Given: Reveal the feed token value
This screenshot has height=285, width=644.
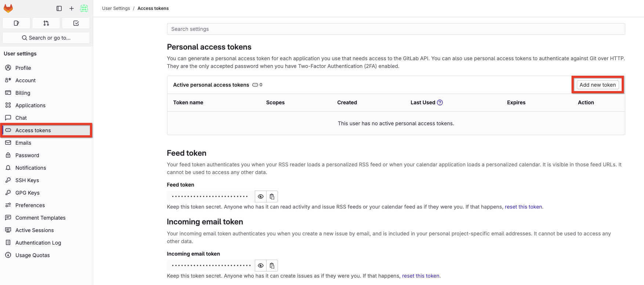Looking at the screenshot, I should point(261,196).
